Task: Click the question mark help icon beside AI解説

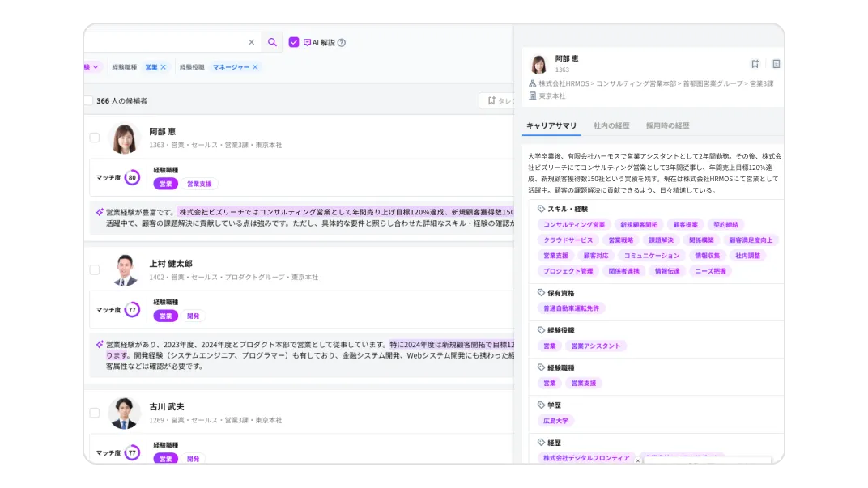Action: [x=341, y=42]
